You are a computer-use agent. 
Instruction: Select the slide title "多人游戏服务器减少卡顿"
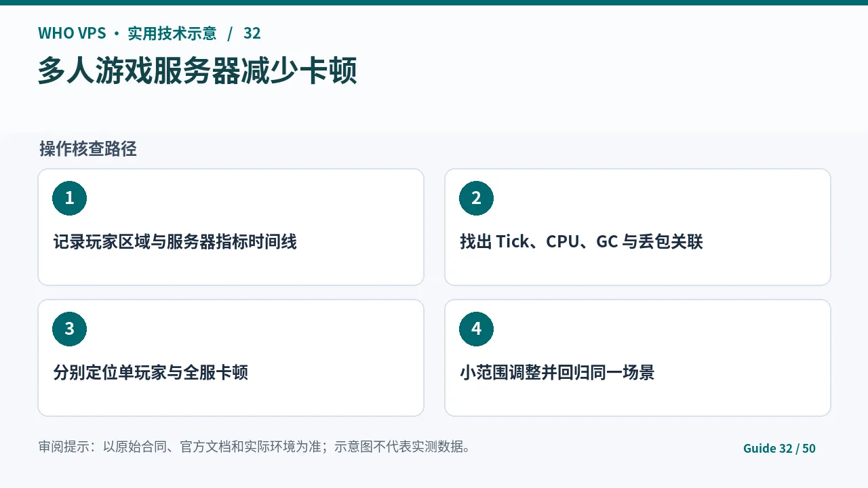[x=197, y=71]
